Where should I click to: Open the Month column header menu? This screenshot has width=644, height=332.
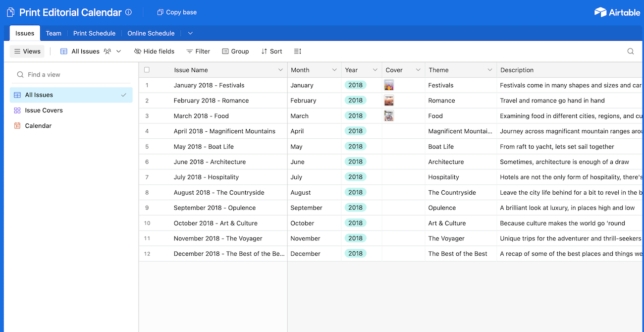click(x=334, y=70)
